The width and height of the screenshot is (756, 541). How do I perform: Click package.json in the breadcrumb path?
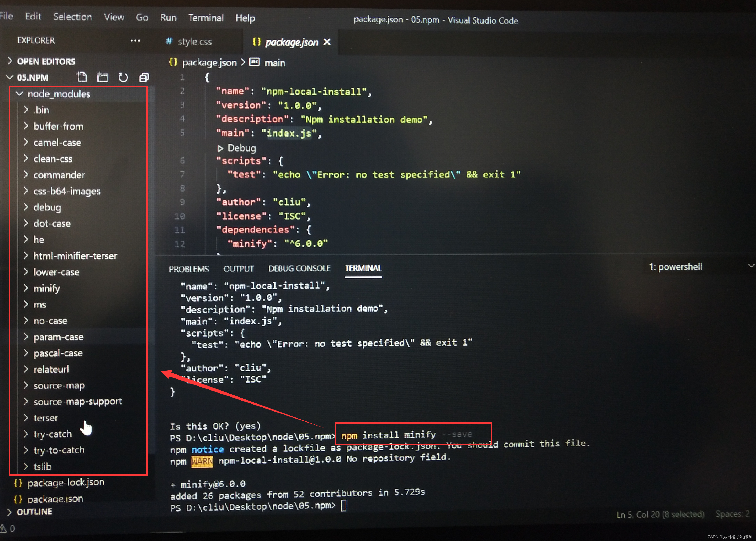209,63
